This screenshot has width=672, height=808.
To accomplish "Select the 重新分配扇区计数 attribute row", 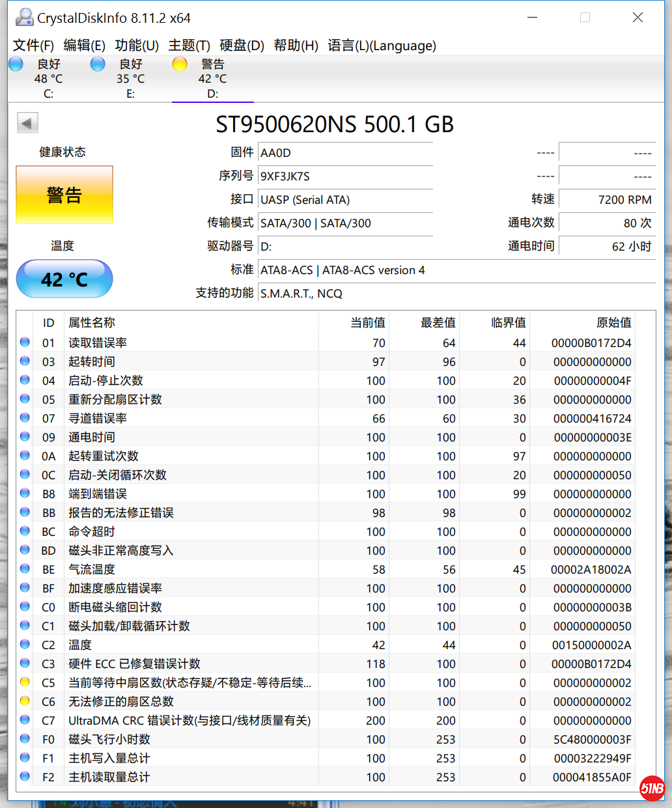I will click(115, 399).
